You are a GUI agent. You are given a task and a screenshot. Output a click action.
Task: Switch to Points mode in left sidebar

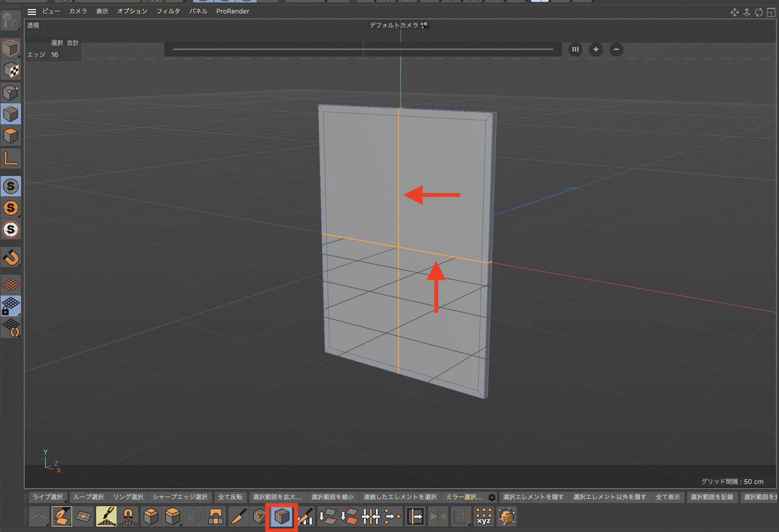[11, 93]
